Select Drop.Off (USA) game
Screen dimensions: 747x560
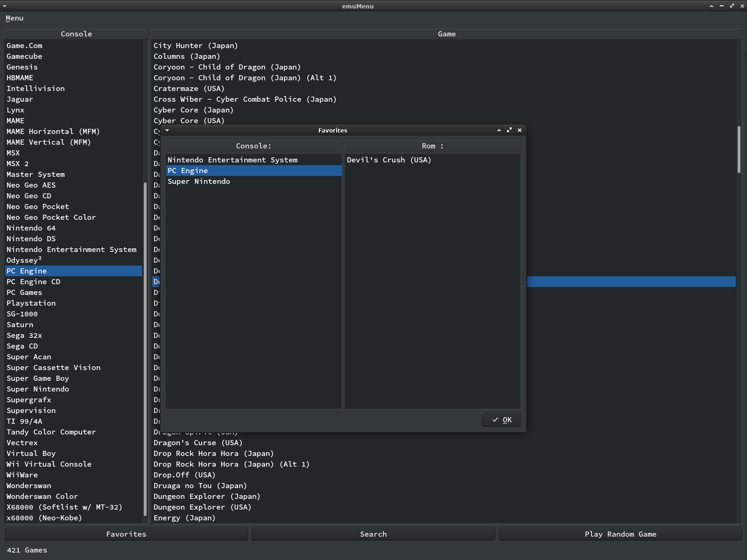coord(444,475)
